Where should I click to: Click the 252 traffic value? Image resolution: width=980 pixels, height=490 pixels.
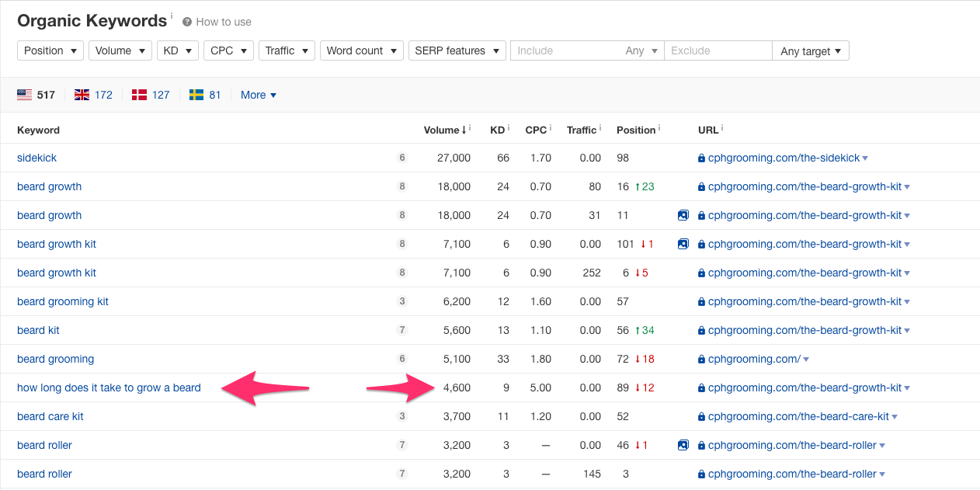(x=593, y=273)
